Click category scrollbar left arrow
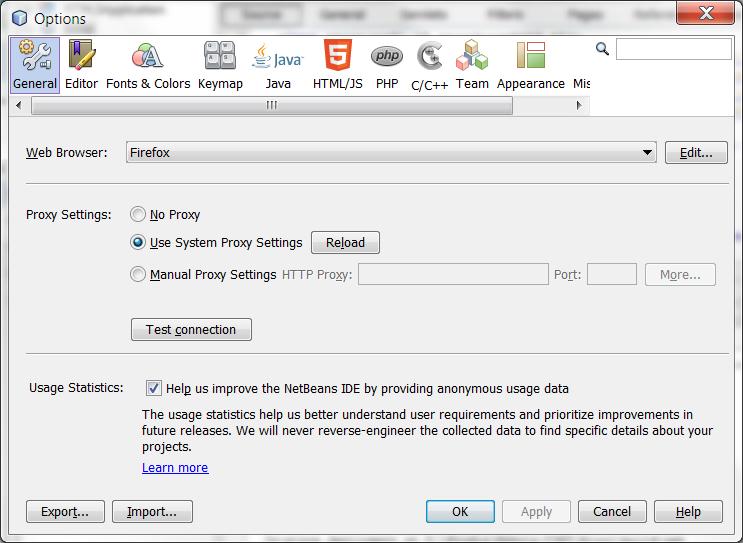 [18, 105]
